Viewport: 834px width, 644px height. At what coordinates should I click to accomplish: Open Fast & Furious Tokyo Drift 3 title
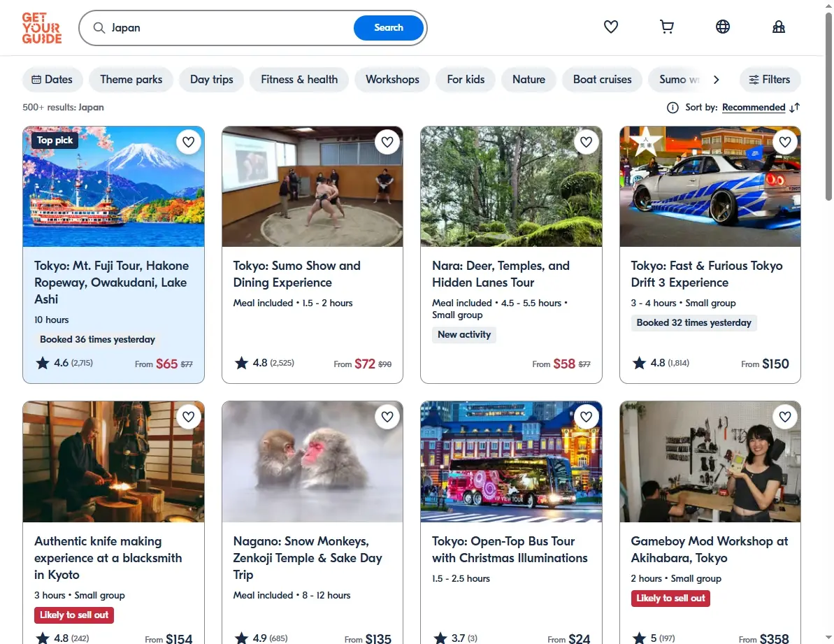706,274
